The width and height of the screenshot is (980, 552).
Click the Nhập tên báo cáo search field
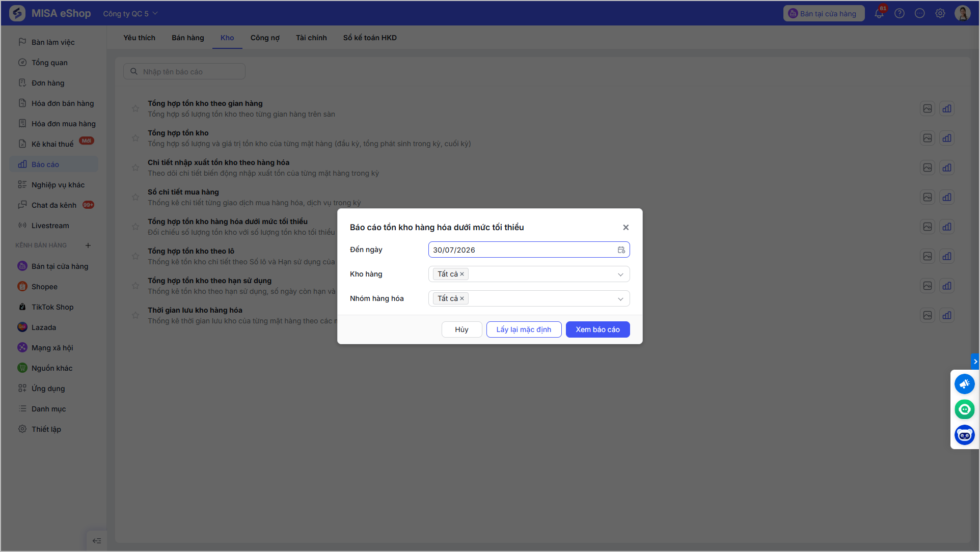[x=184, y=72]
